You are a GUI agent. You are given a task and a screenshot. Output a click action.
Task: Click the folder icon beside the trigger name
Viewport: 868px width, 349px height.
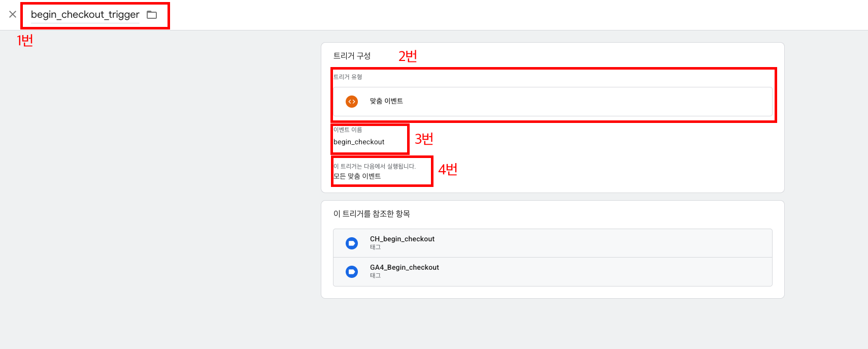coord(152,15)
